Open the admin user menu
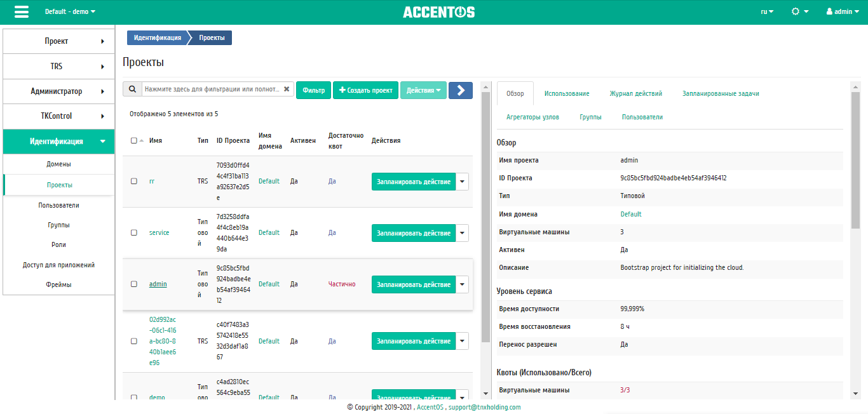Image resolution: width=868 pixels, height=414 pixels. coord(843,12)
